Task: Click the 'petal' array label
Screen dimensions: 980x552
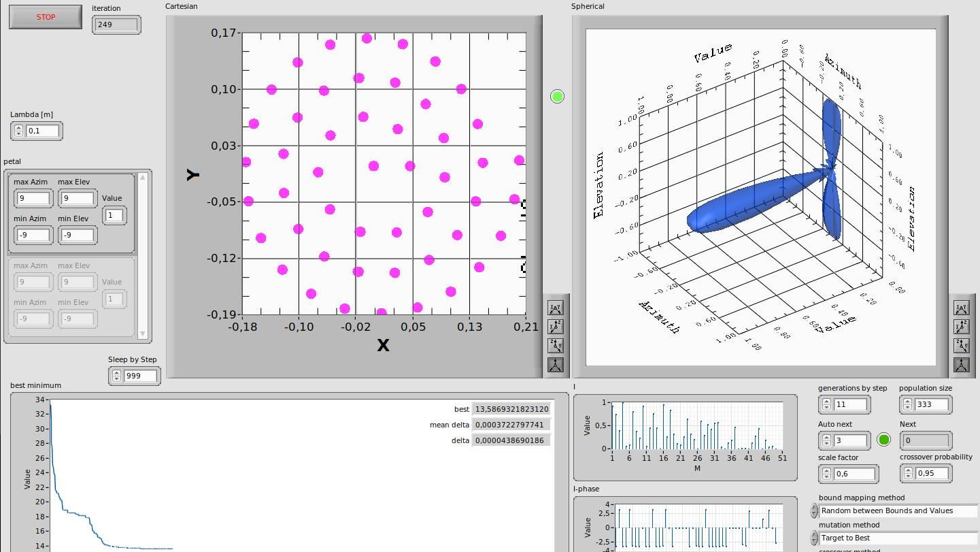Action: [12, 161]
